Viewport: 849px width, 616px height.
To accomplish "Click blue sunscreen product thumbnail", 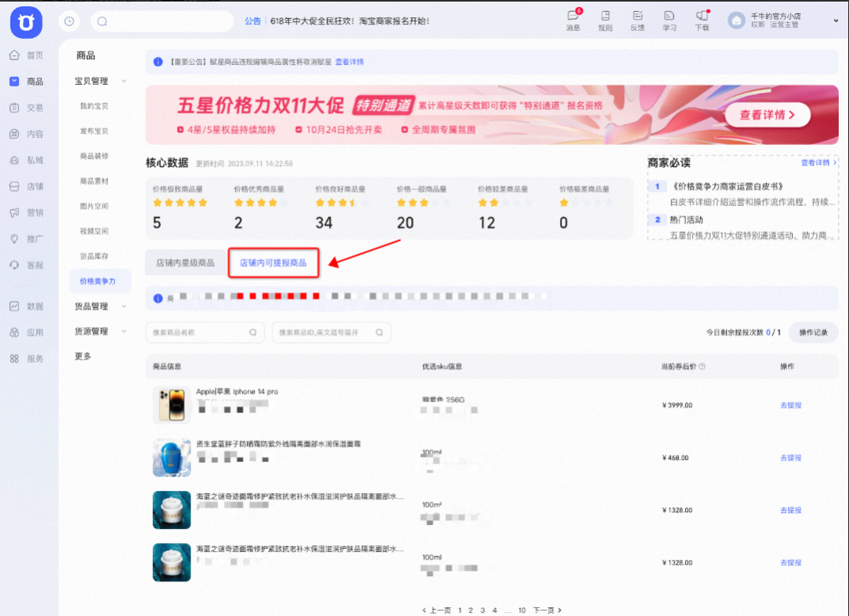I will click(172, 458).
